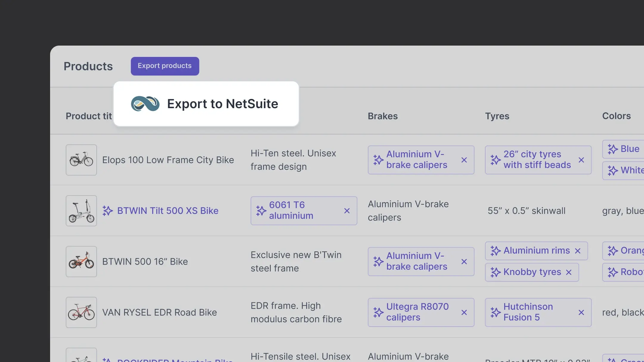The height and width of the screenshot is (362, 644).
Task: Open the BTWIN Tilt 500 XS Bike link
Action: click(168, 211)
